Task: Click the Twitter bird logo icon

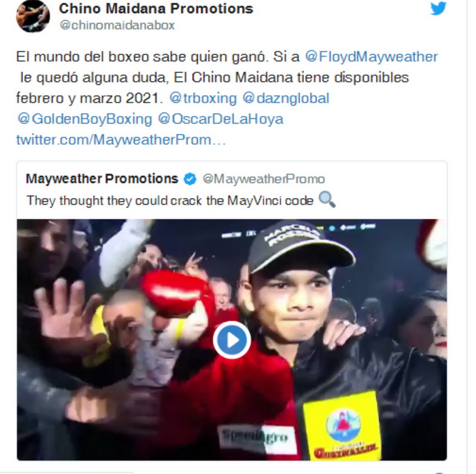Action: tap(438, 8)
